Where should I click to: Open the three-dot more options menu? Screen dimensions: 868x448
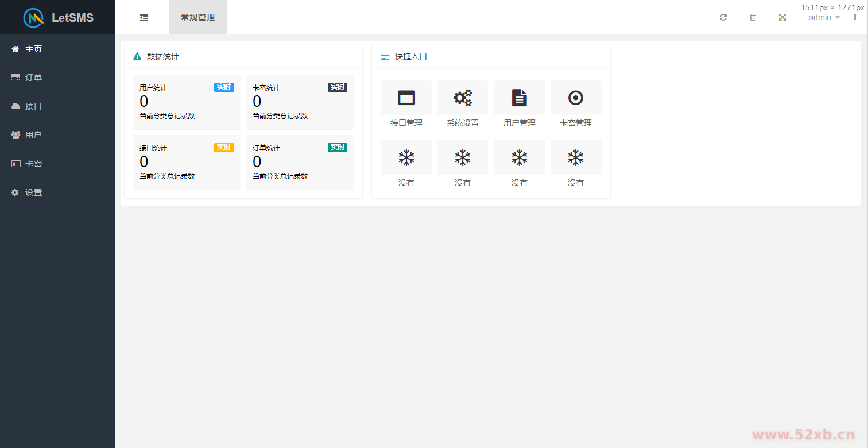[x=855, y=17]
